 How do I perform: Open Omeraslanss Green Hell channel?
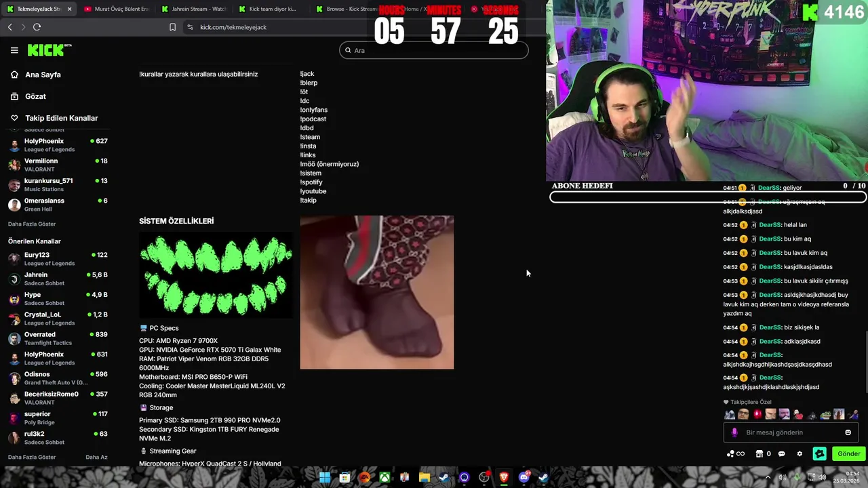58,205
